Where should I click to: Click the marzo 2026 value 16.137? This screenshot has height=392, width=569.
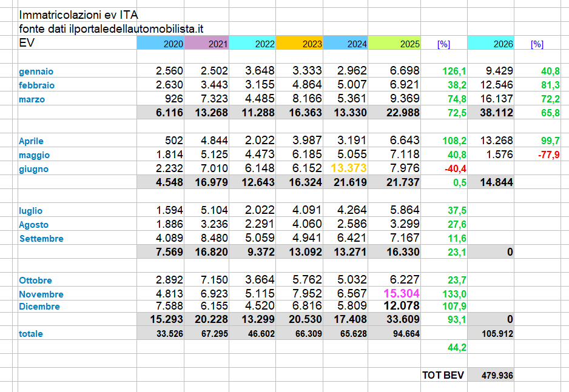[x=496, y=99]
